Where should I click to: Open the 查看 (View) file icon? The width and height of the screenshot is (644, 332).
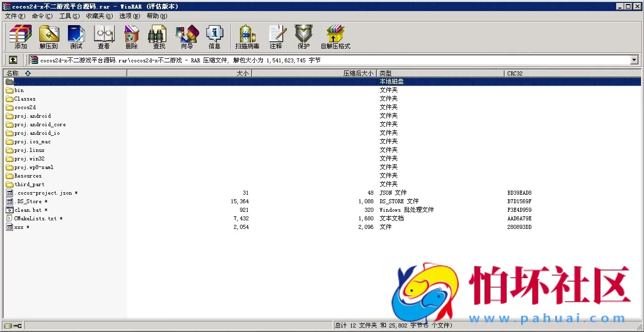104,37
